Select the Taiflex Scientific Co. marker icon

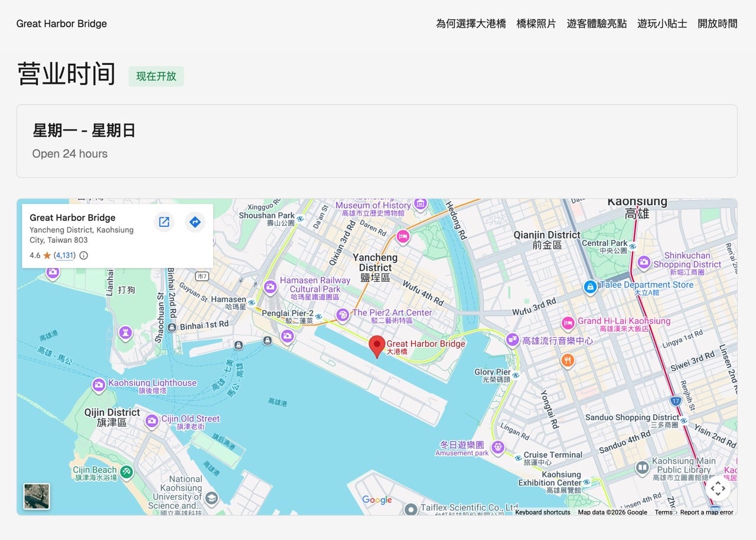coord(411,508)
